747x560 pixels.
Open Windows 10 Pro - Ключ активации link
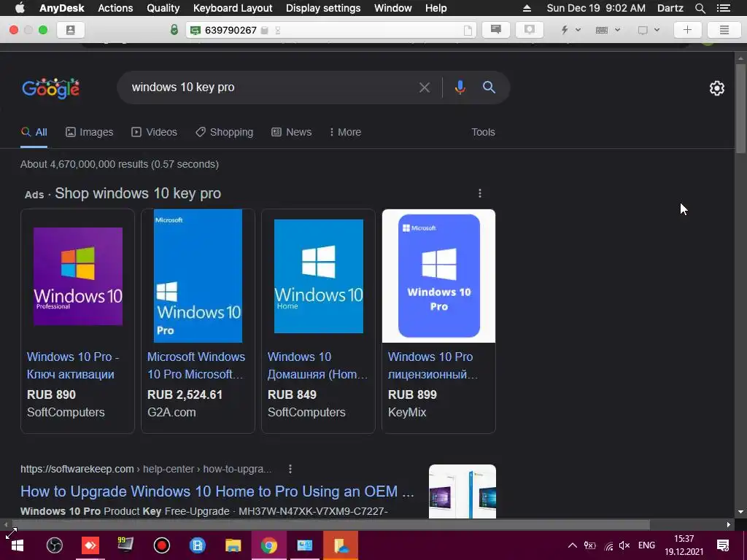[x=73, y=365]
